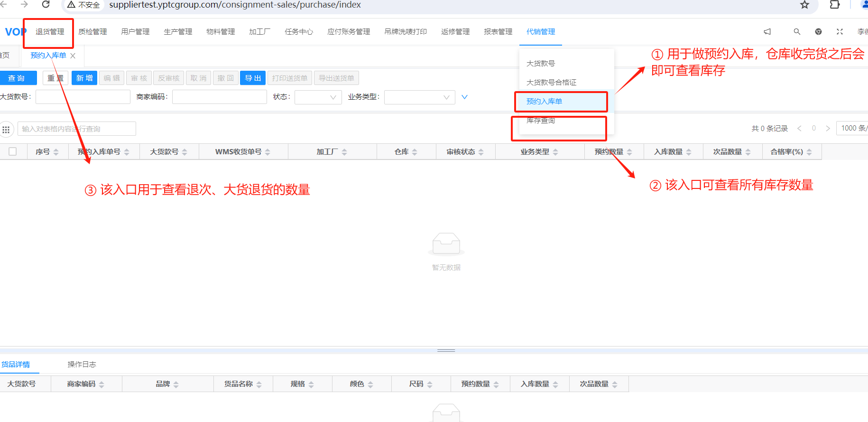868x422 pixels.
Task: Sort table by 仓库 column arrows
Action: click(415, 152)
